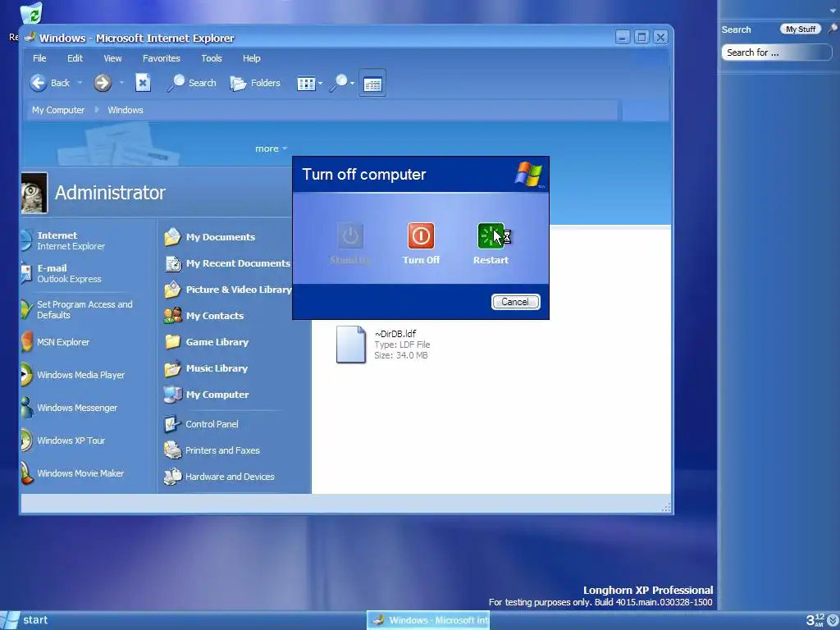Expand the breadcrumb arrow after My Computer
Image resolution: width=840 pixels, height=630 pixels.
(x=97, y=110)
